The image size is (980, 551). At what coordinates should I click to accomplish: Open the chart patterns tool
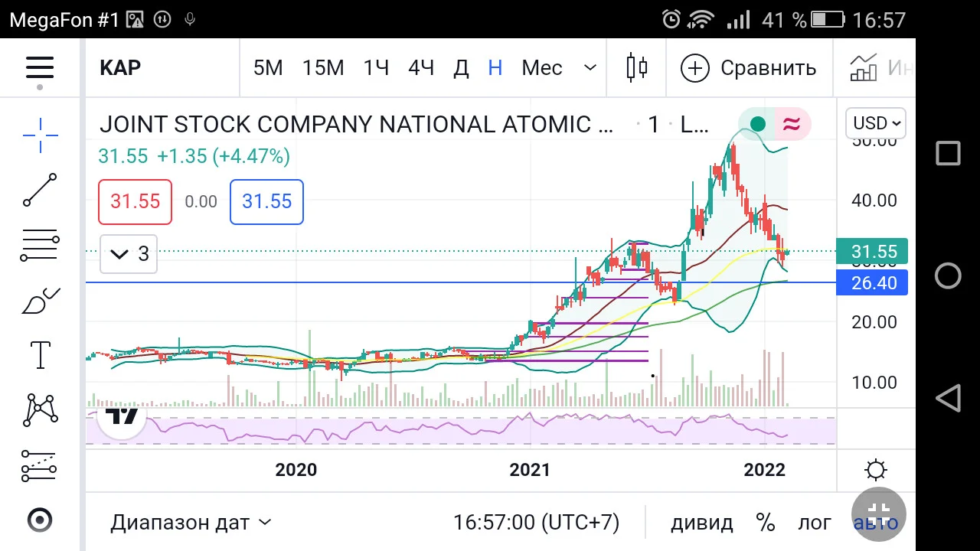(x=40, y=410)
